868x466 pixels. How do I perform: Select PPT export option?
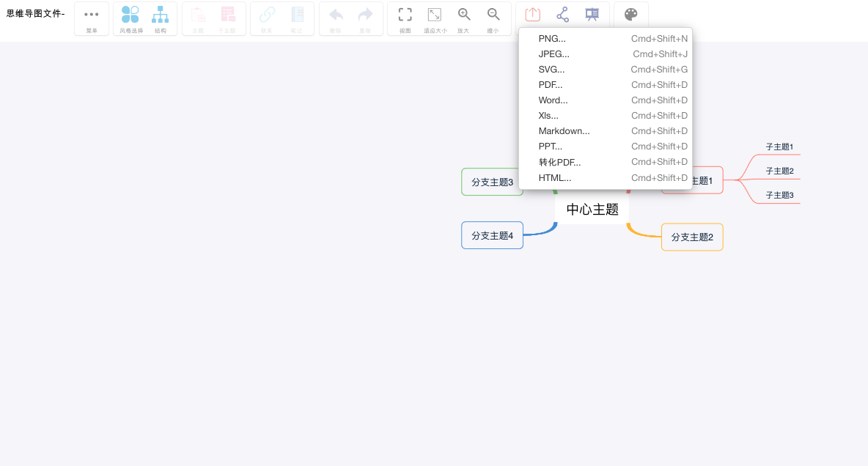[550, 146]
